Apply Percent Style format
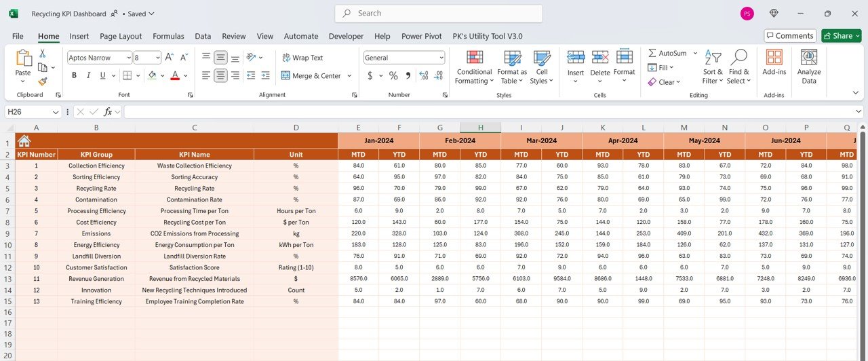The width and height of the screenshot is (868, 361). [393, 75]
